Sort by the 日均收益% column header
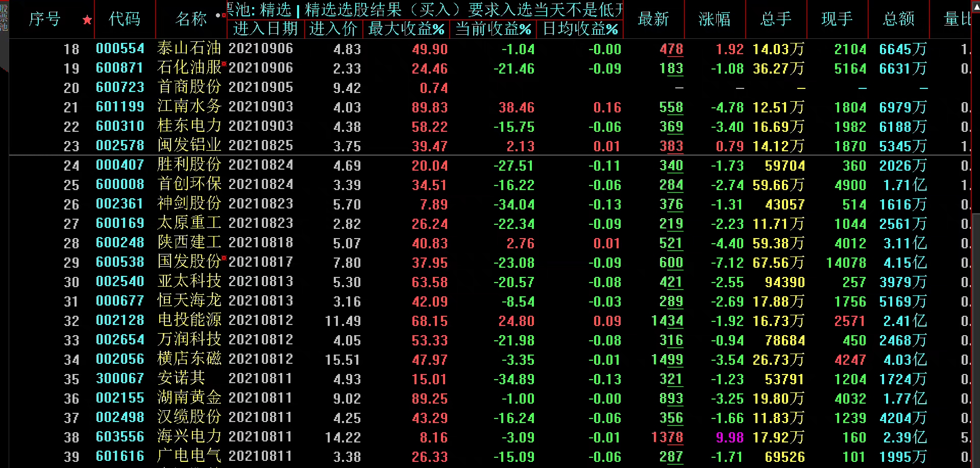This screenshot has height=468, width=980. (x=580, y=29)
